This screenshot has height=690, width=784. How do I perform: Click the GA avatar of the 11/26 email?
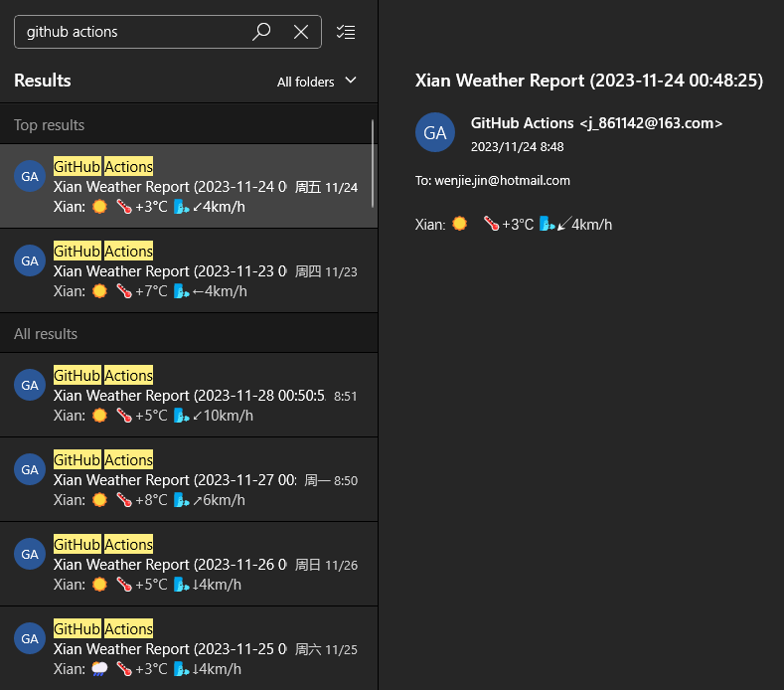pyautogui.click(x=30, y=554)
